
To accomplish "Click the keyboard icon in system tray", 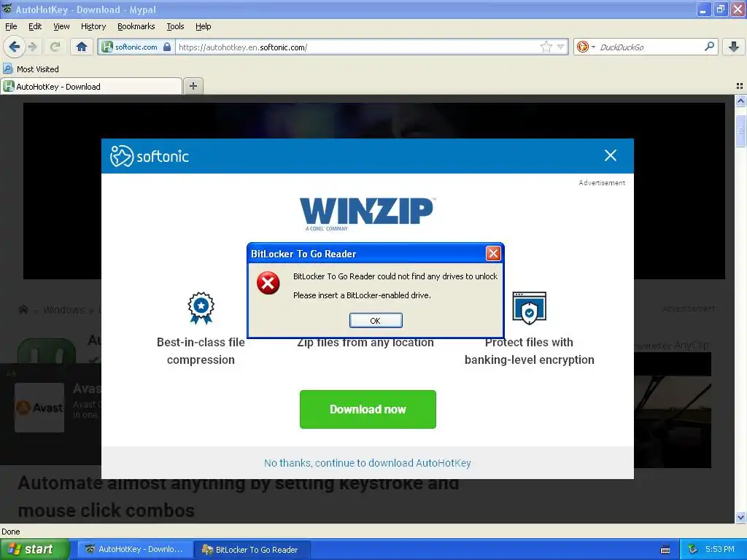I will tap(665, 550).
